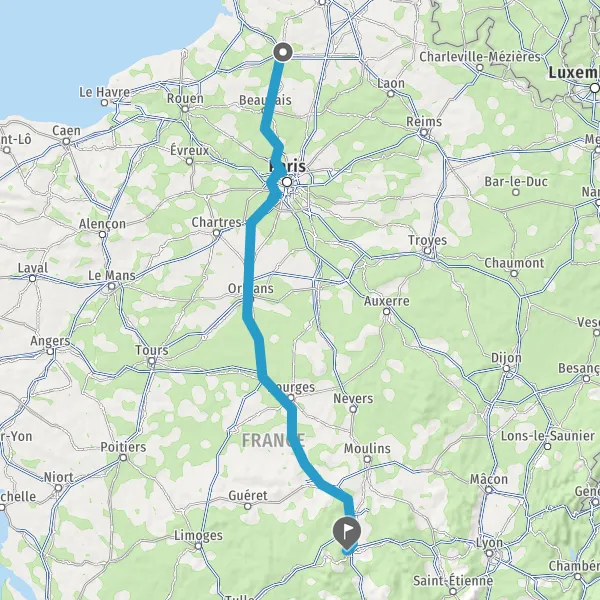The image size is (600, 600).
Task: Click the Moulins city label
Action: [367, 448]
